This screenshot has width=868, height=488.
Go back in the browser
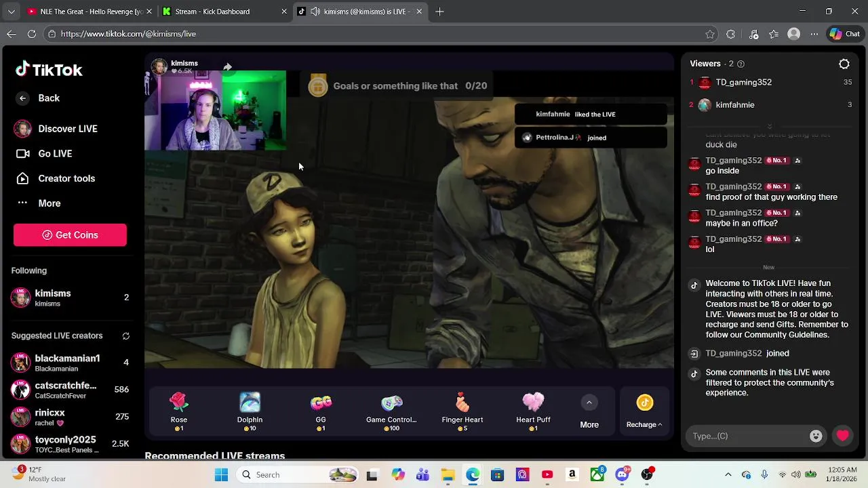click(x=12, y=34)
